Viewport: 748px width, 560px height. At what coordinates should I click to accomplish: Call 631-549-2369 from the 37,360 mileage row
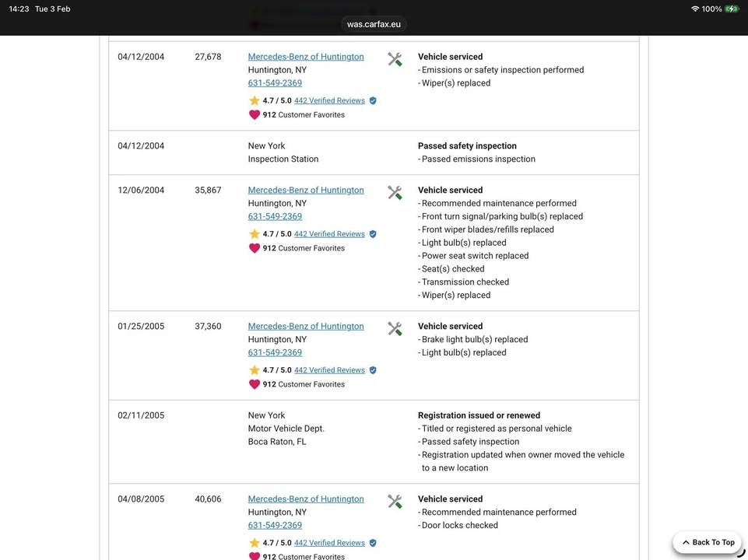pos(275,352)
